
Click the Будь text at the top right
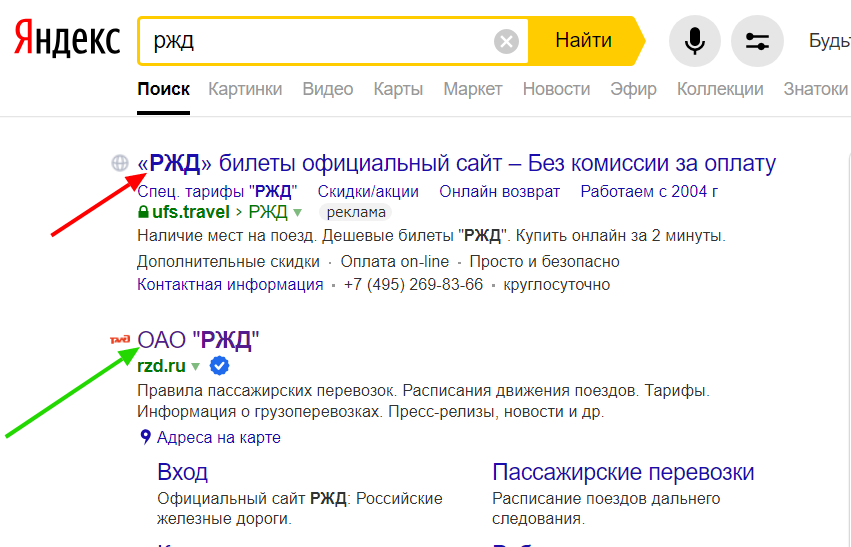pos(829,41)
